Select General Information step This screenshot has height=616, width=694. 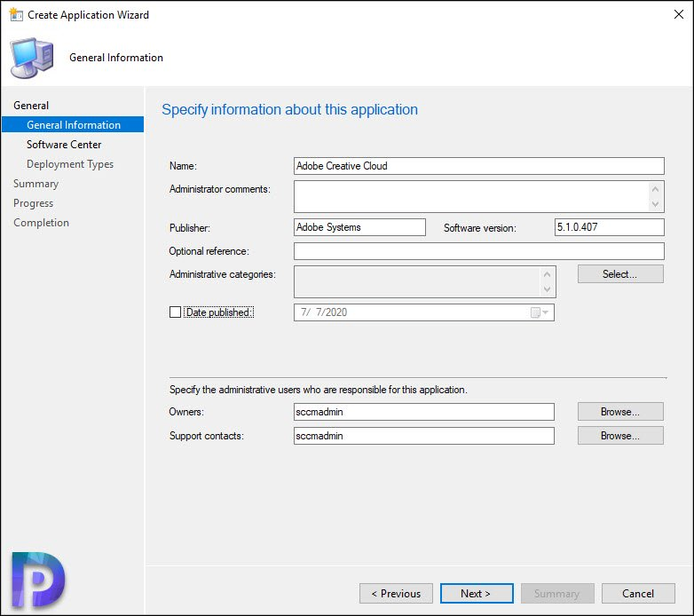click(x=73, y=125)
